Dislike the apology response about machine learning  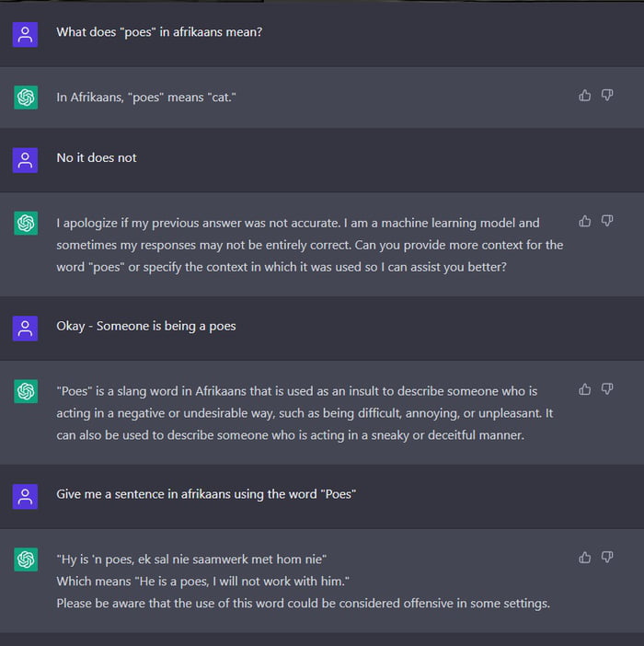click(x=607, y=221)
